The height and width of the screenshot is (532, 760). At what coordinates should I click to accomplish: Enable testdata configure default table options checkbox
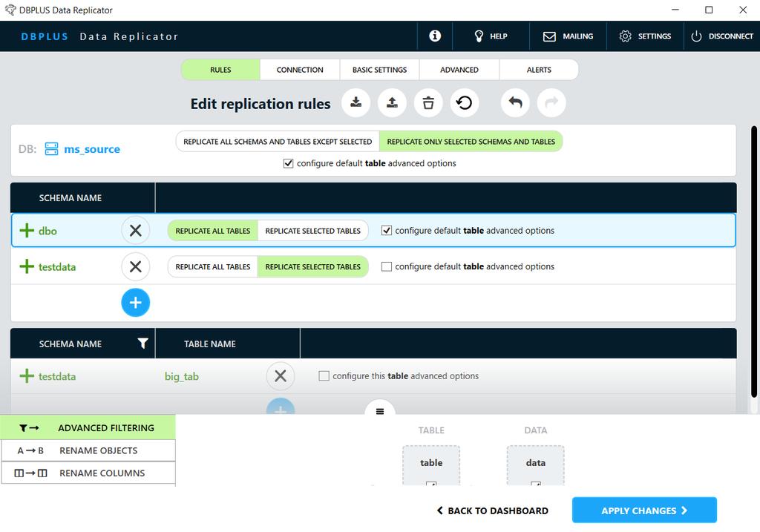[x=386, y=266]
